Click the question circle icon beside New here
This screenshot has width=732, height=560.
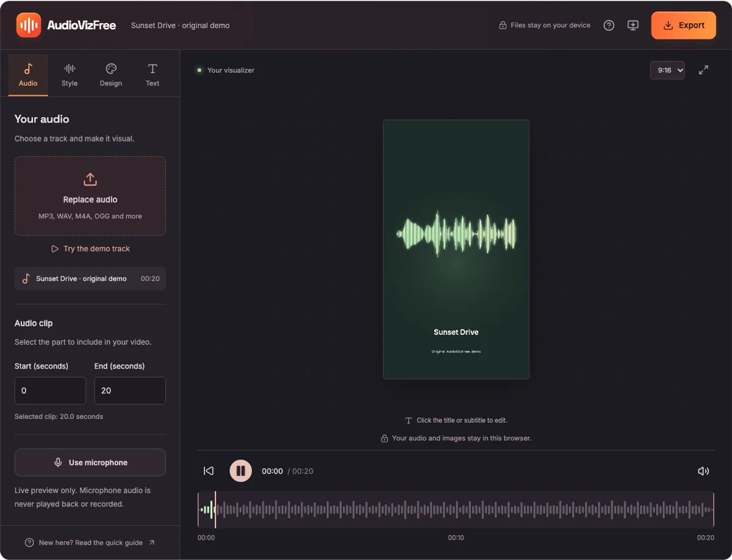tap(29, 542)
